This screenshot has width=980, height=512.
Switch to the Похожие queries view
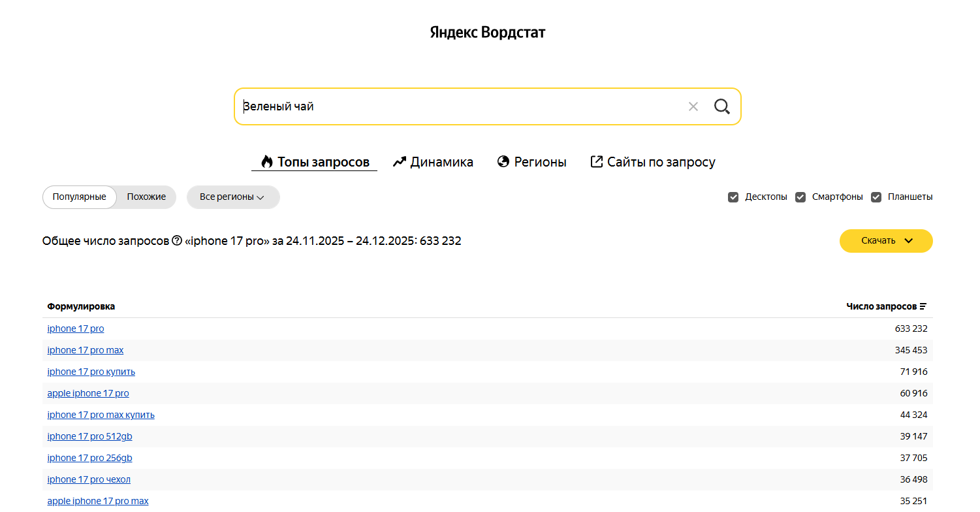146,197
